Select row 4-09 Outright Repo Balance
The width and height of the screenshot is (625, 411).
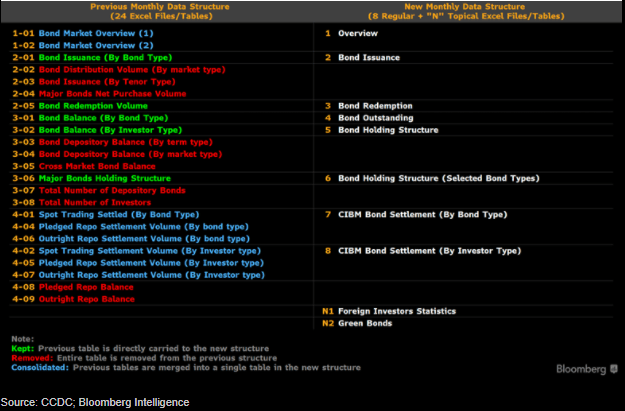[74, 299]
